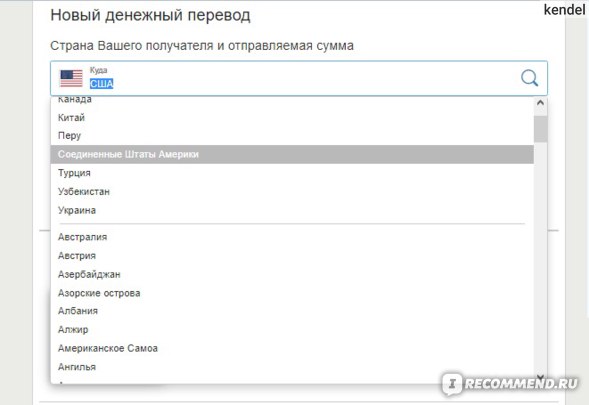This screenshot has height=405, width=589.
Task: Click the magnifying glass search icon
Action: click(x=529, y=78)
